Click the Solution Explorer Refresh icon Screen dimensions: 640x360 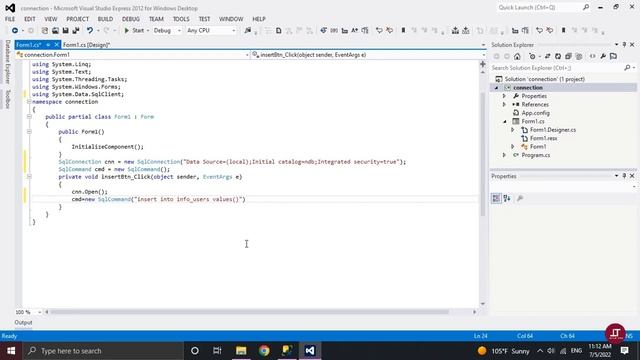click(558, 56)
